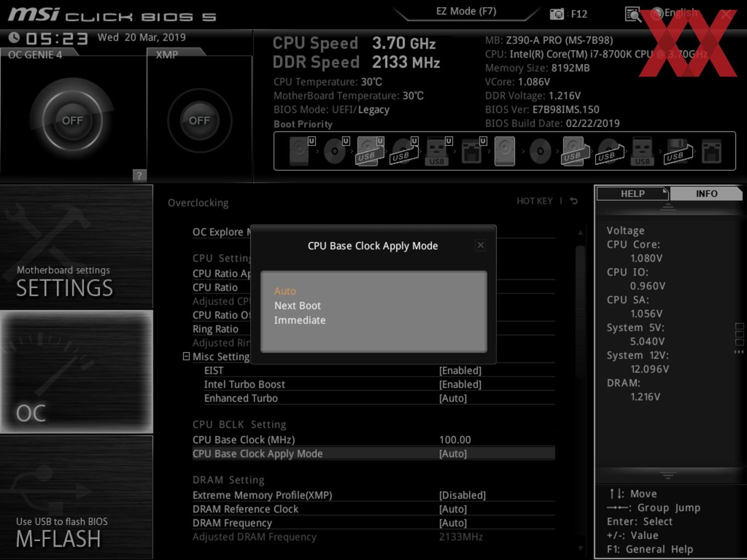The width and height of the screenshot is (747, 560).
Task: Open the OC overclocking section
Action: (x=76, y=372)
